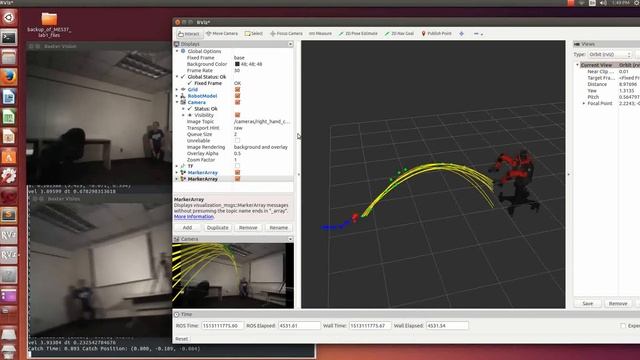Click the Global Options gear icon
This screenshot has height=360, width=640.
point(183,51)
